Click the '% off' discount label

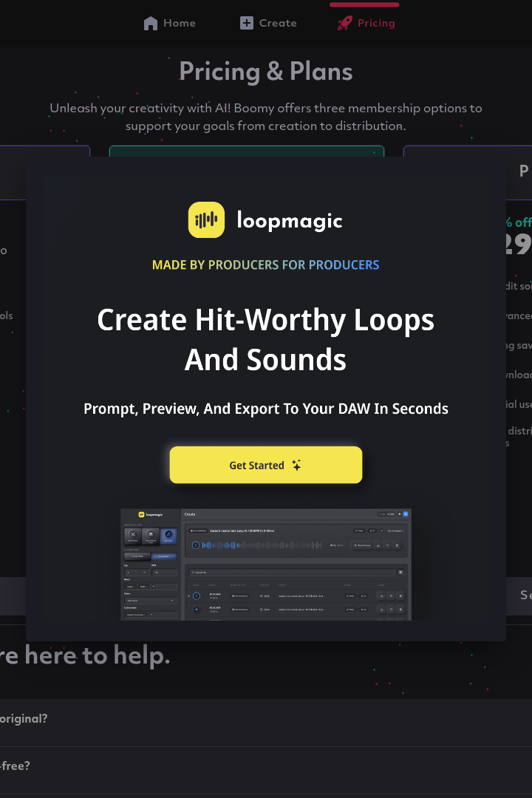[519, 222]
